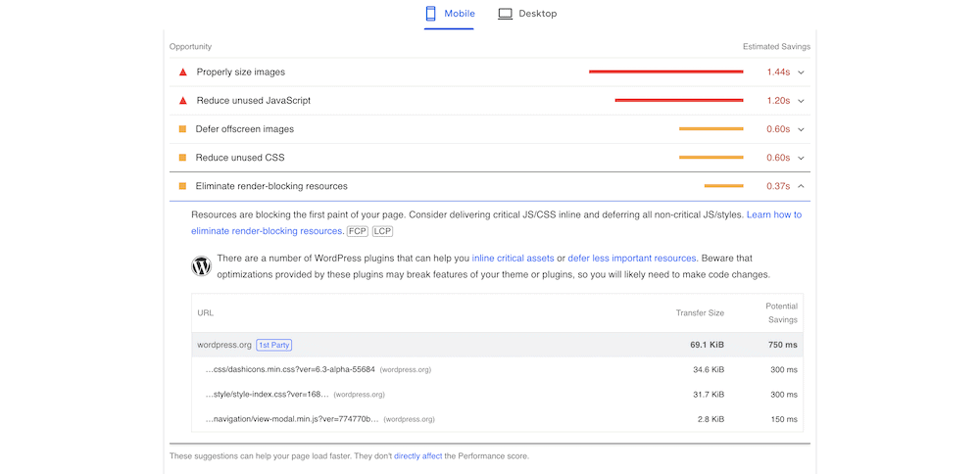The width and height of the screenshot is (980, 474).
Task: Click the 1st Party label badge
Action: [x=274, y=345]
